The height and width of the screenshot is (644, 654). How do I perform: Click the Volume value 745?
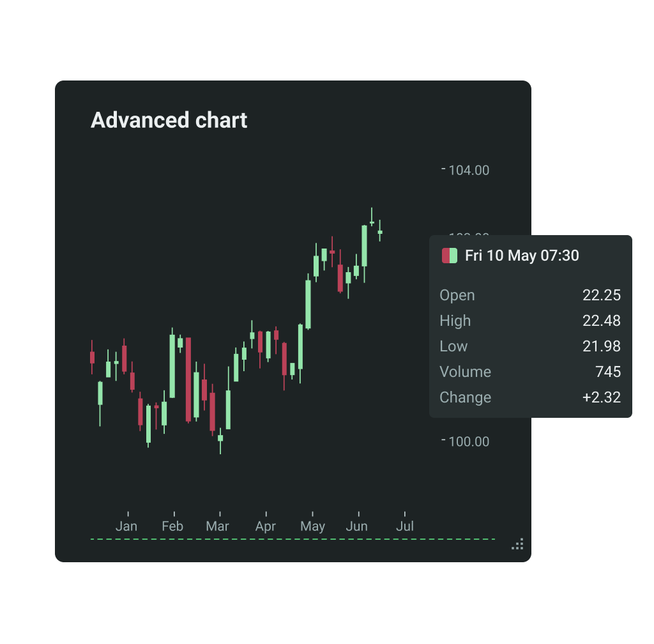(x=608, y=372)
